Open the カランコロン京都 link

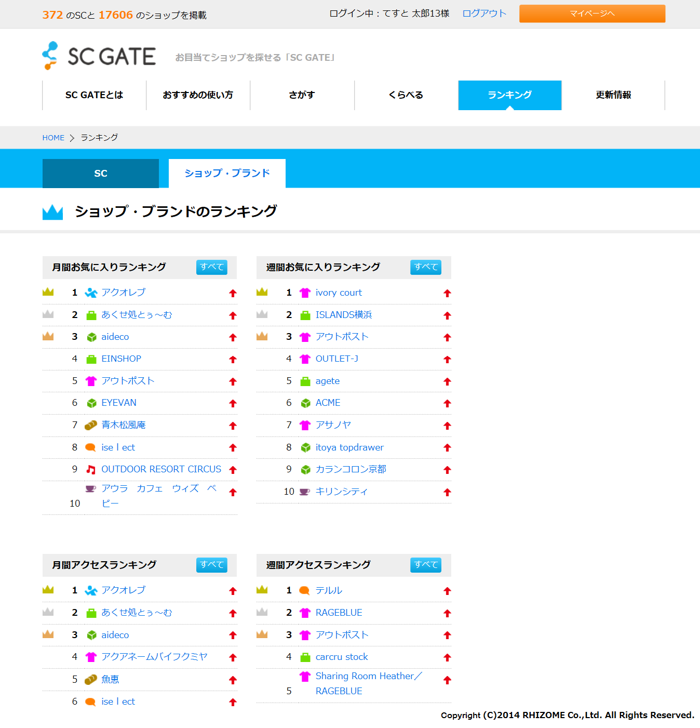(x=351, y=469)
